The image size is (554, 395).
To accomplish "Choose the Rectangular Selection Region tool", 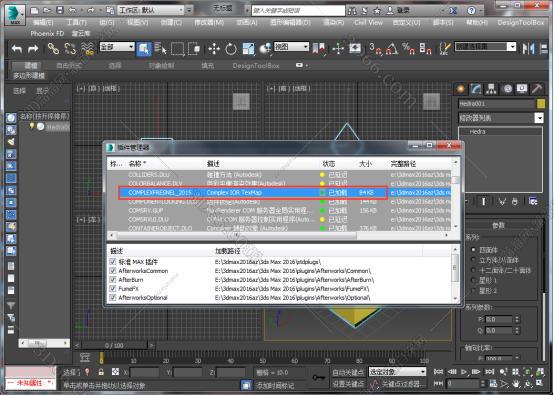I will coord(177,49).
